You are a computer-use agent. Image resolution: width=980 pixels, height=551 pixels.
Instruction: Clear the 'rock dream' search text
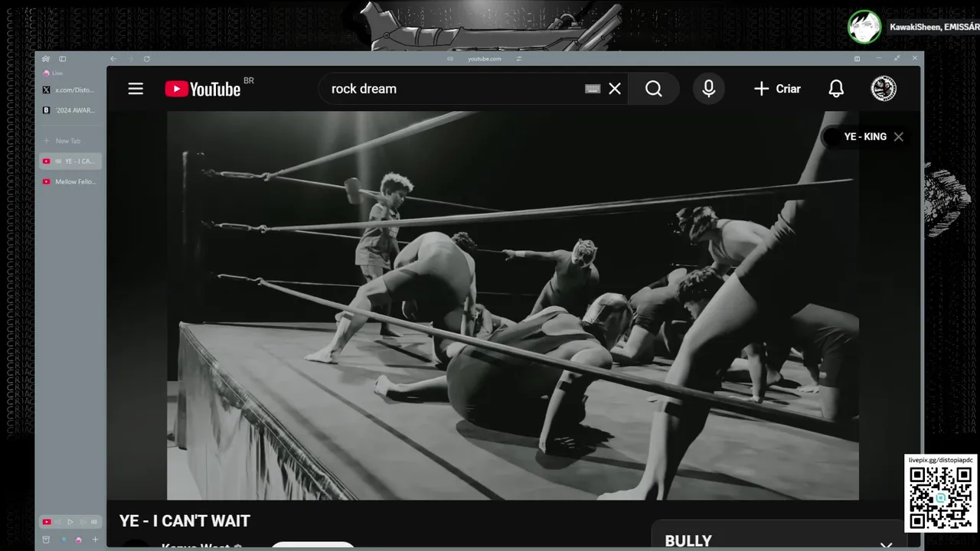coord(615,89)
